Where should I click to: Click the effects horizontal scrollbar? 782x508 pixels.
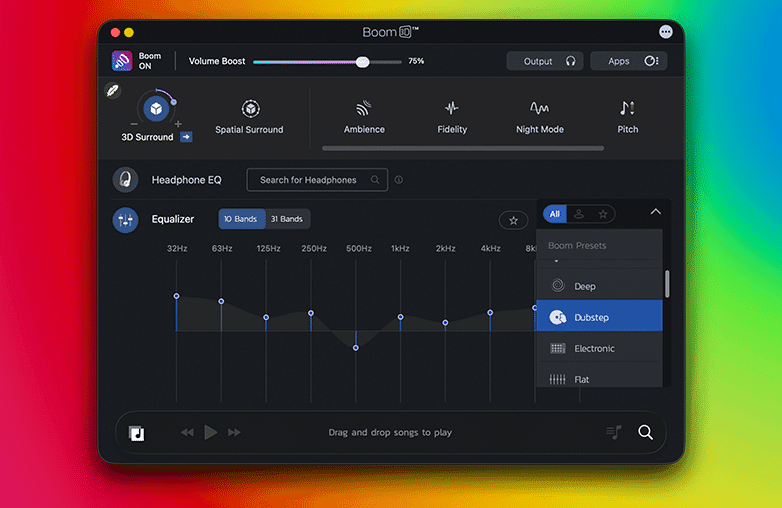(x=463, y=148)
